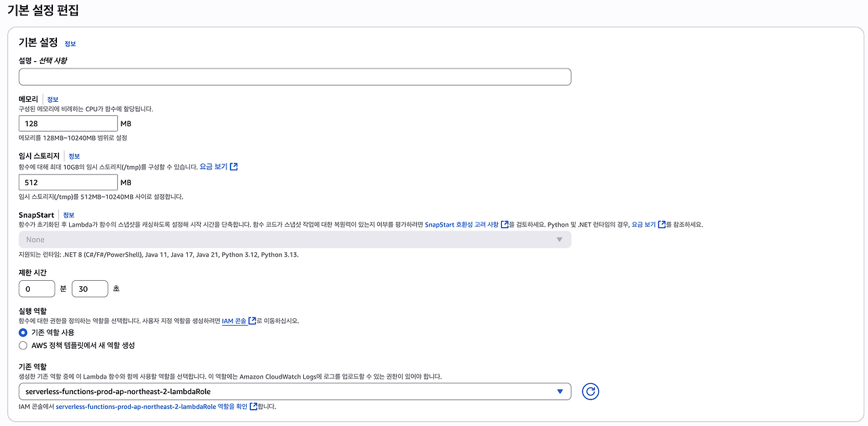Click the refresh icon beside the existing role dropdown
Image resolution: width=868 pixels, height=426 pixels.
tap(591, 391)
